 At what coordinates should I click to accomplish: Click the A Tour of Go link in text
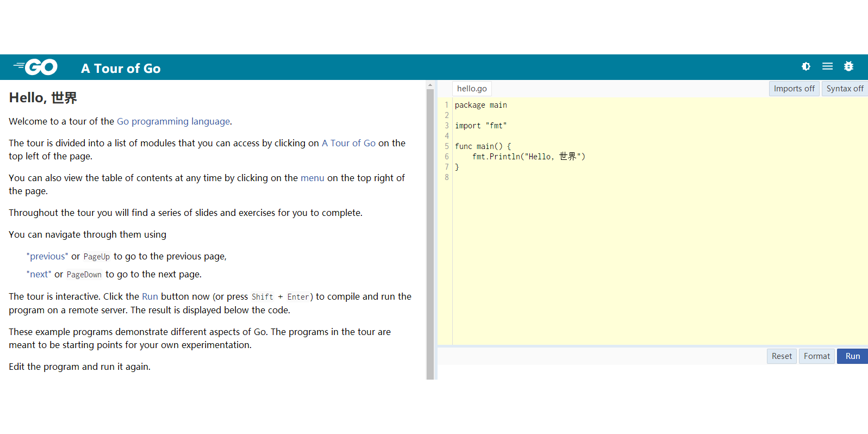pyautogui.click(x=348, y=143)
